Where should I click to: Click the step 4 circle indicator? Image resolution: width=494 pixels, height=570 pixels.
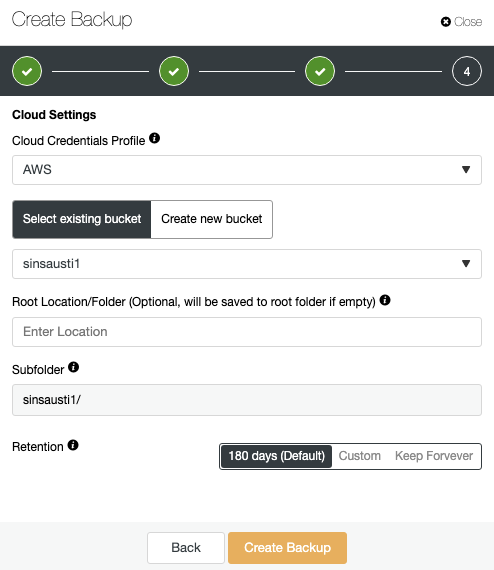[467, 71]
